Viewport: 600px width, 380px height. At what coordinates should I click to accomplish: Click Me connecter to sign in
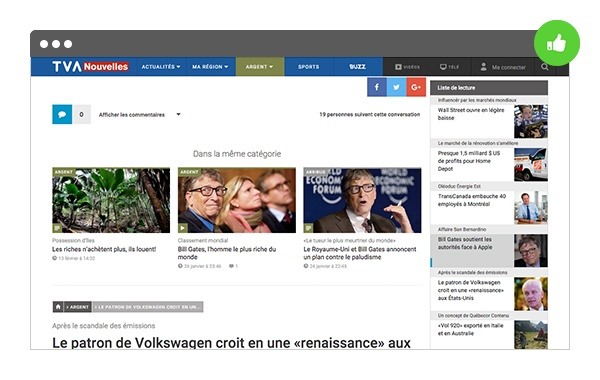(x=509, y=67)
